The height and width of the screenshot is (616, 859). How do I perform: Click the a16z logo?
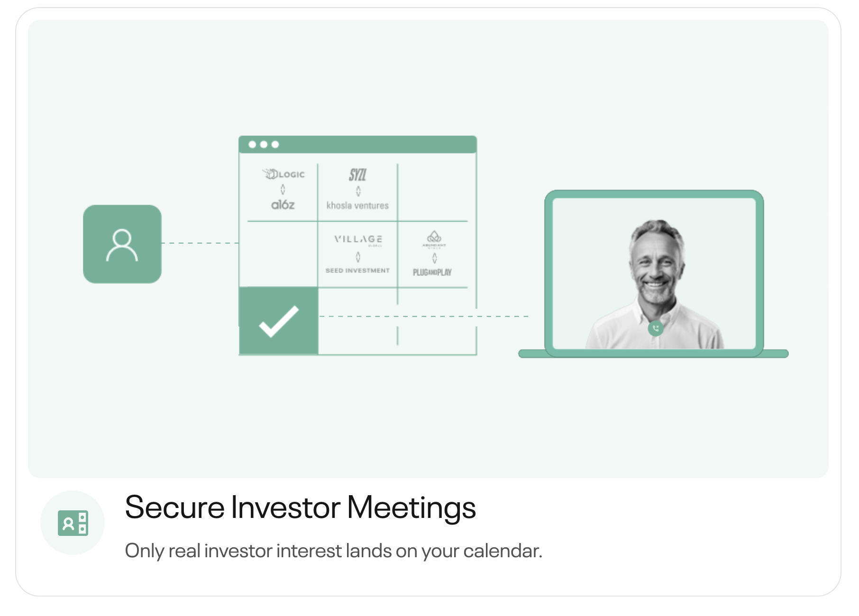[x=283, y=205]
